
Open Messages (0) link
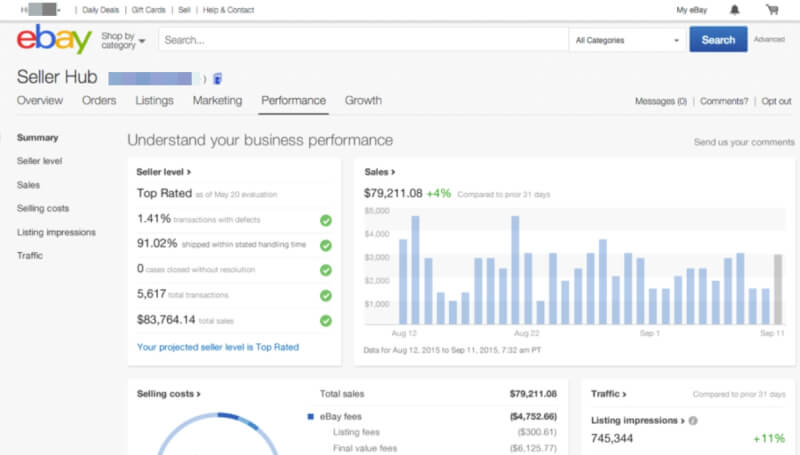661,101
